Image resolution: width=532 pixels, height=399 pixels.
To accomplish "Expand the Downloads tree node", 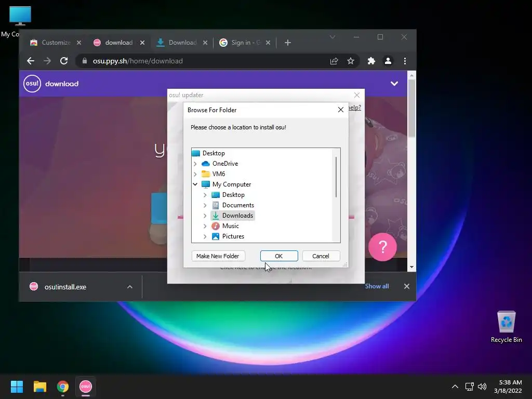I will click(205, 216).
